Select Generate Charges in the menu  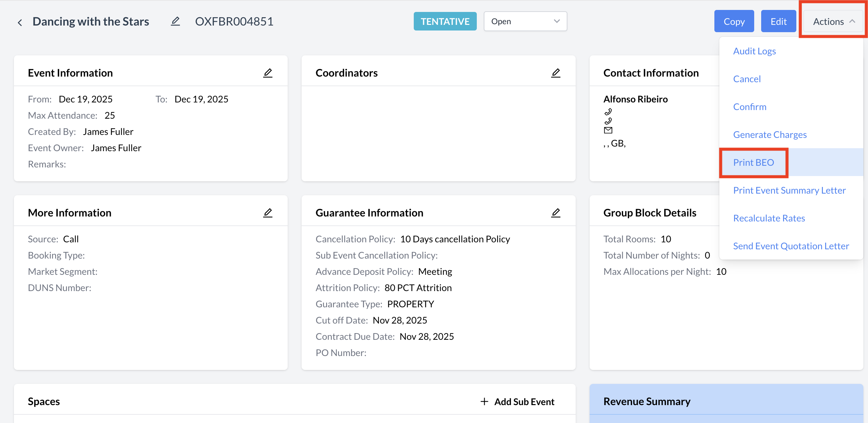tap(769, 134)
